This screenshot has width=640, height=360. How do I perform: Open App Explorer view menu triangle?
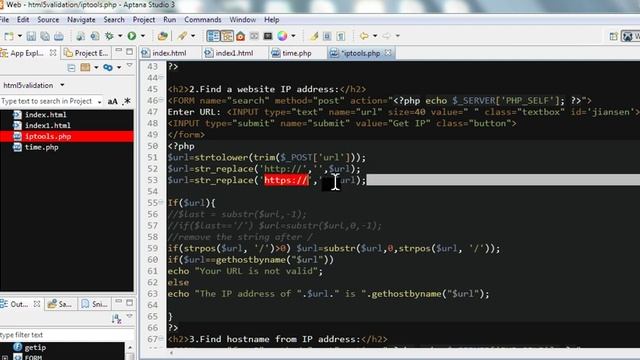[x=129, y=66]
